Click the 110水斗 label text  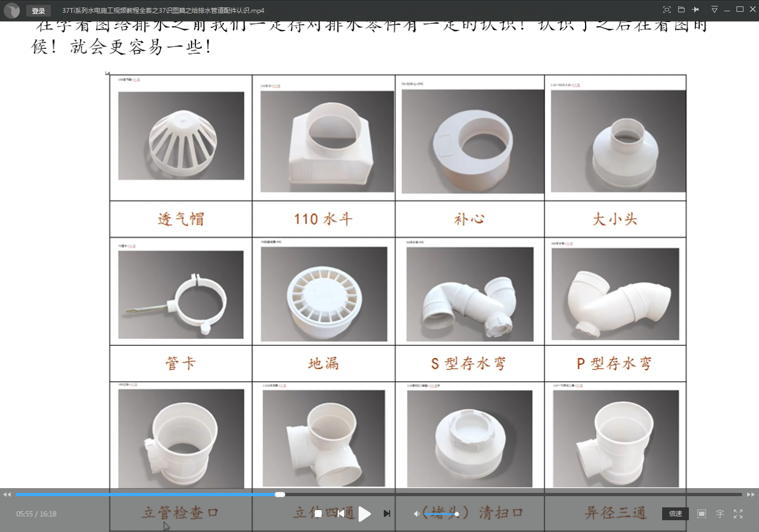click(323, 219)
